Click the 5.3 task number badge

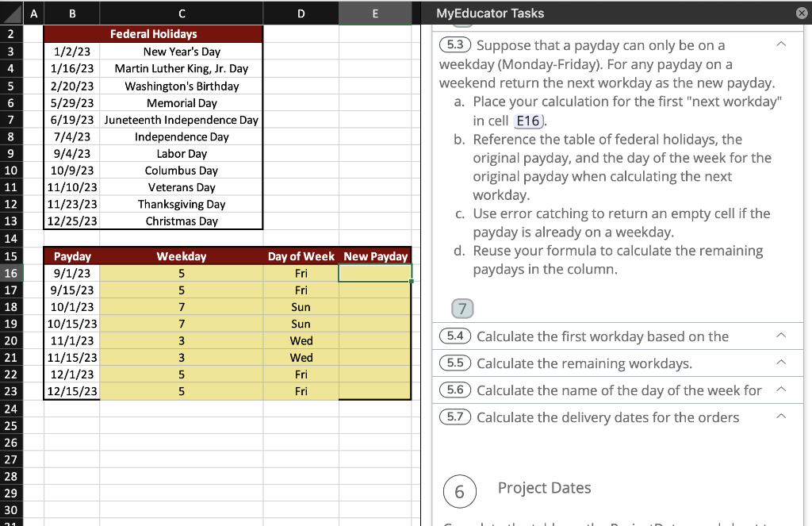[x=454, y=44]
